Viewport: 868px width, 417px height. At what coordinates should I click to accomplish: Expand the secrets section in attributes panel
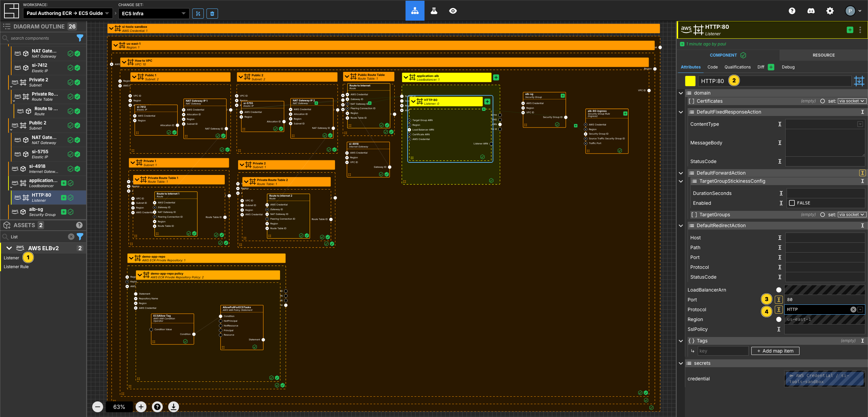click(x=682, y=363)
